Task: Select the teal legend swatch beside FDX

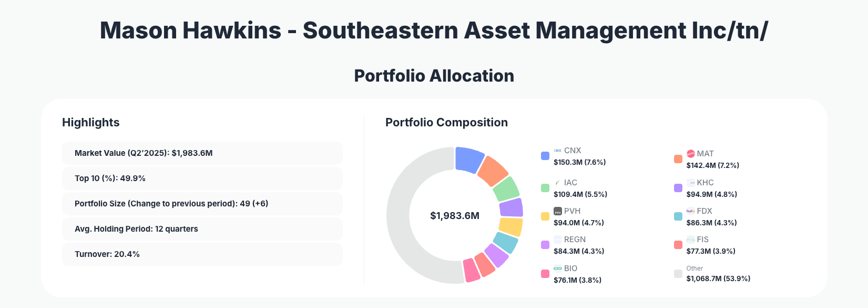Action: (678, 216)
